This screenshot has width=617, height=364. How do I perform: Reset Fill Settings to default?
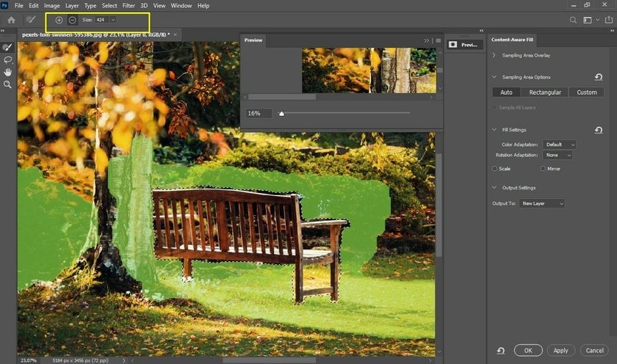[599, 130]
